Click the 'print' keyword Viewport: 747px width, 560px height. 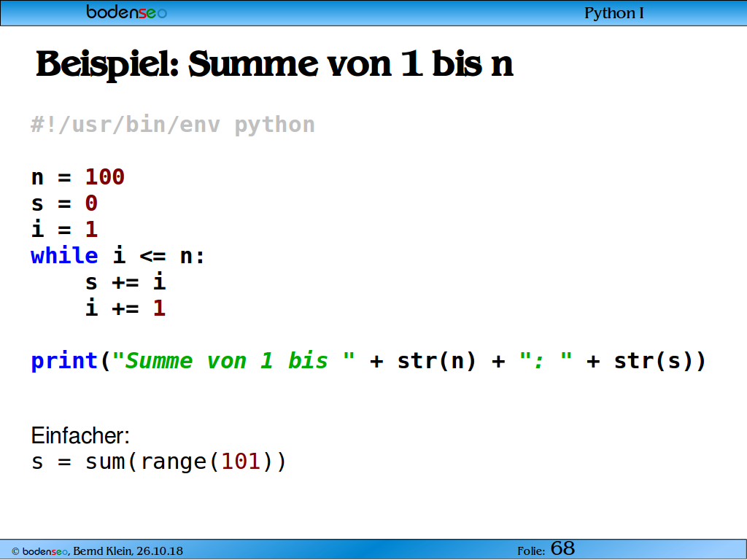coord(64,361)
